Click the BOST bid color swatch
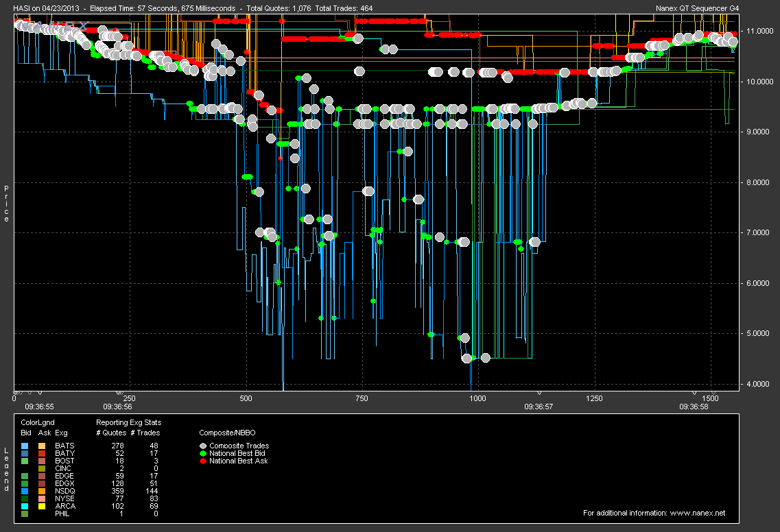The image size is (780, 532). point(25,461)
